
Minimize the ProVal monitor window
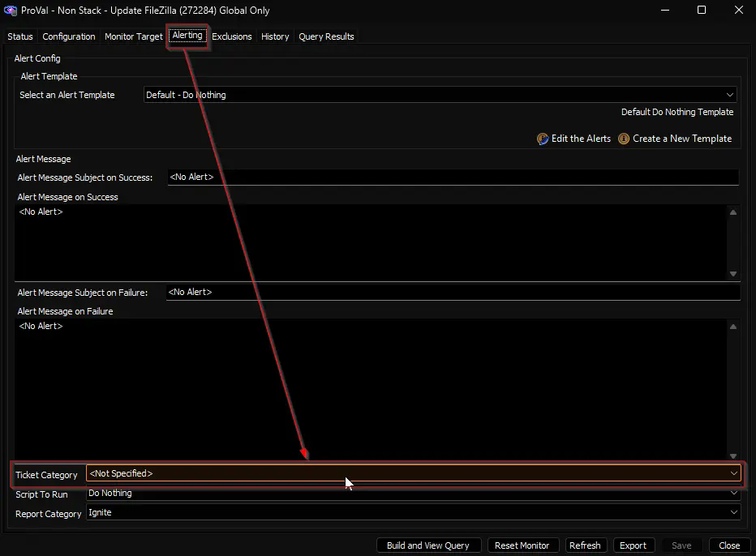(x=665, y=10)
